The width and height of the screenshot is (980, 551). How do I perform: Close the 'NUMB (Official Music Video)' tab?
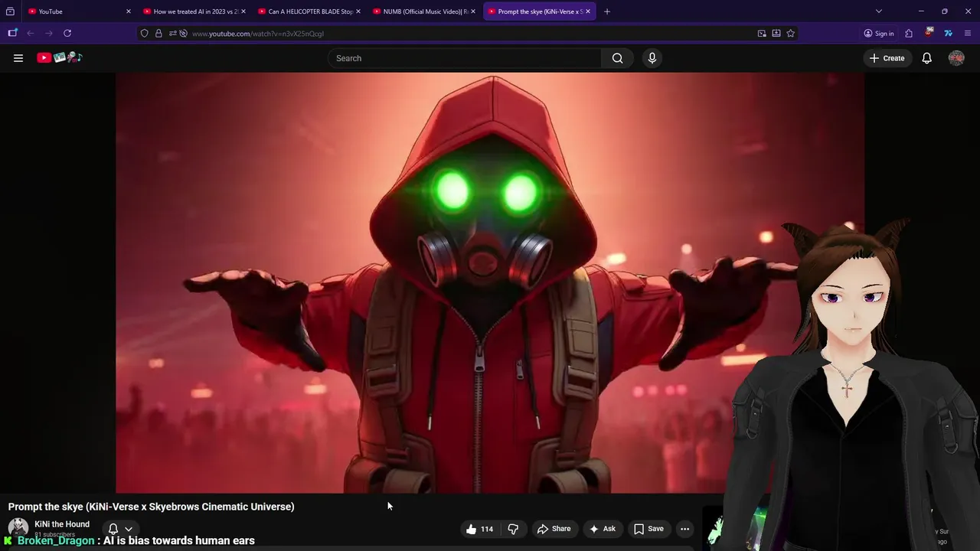pos(473,11)
